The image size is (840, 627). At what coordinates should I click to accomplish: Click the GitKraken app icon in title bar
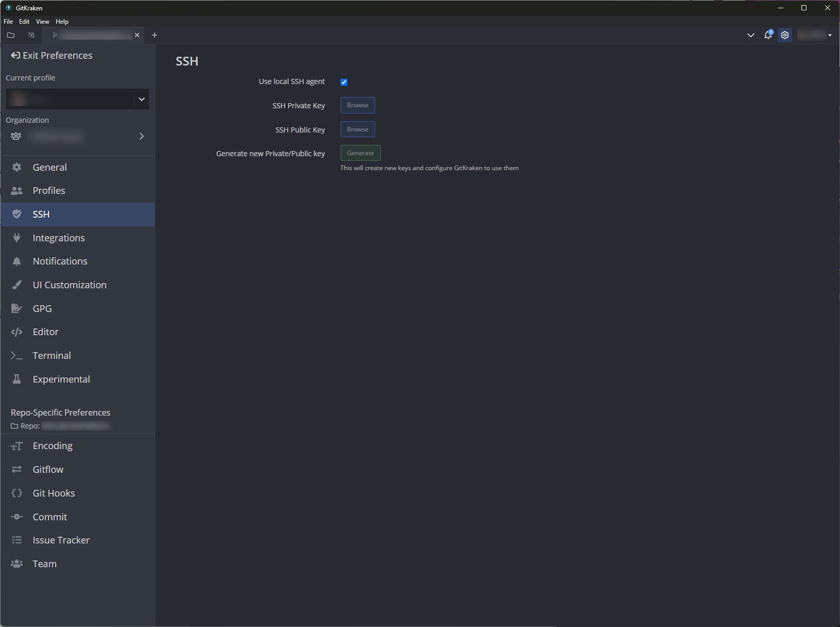pos(9,8)
